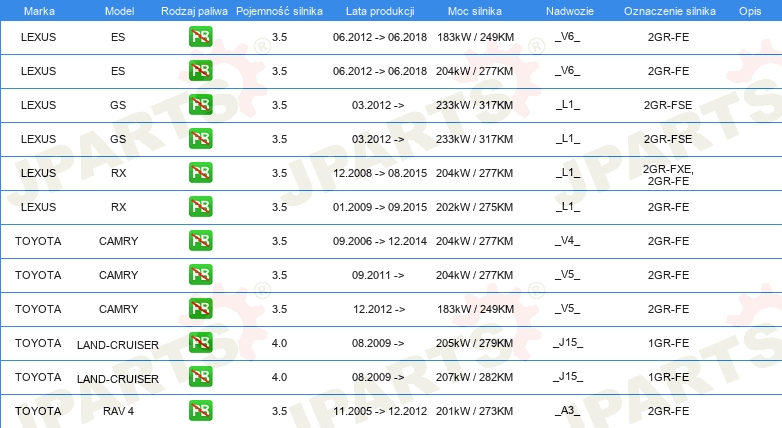Click the 2GR-FXE, 2GR-FE engine code cell
The height and width of the screenshot is (428, 782).
[x=668, y=175]
